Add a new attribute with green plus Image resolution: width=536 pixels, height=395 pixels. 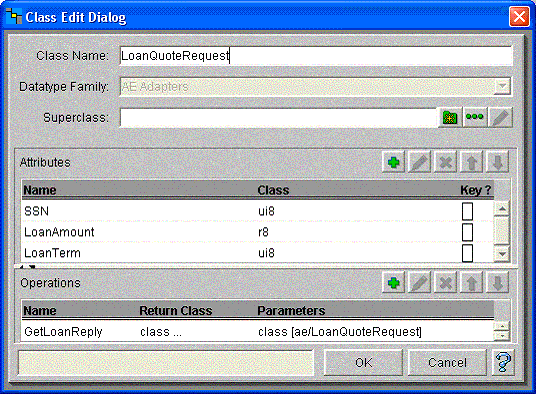coord(393,162)
